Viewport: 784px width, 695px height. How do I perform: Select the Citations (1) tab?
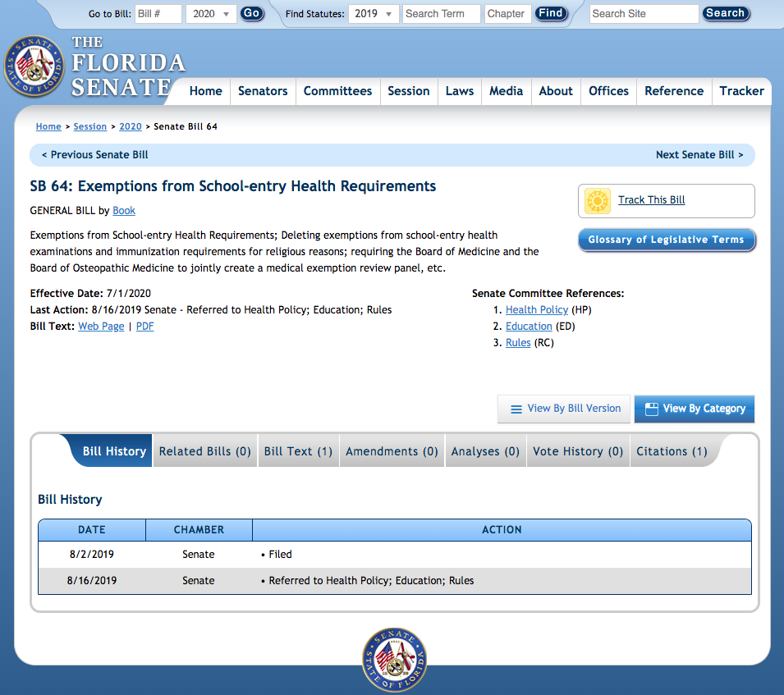pos(672,451)
